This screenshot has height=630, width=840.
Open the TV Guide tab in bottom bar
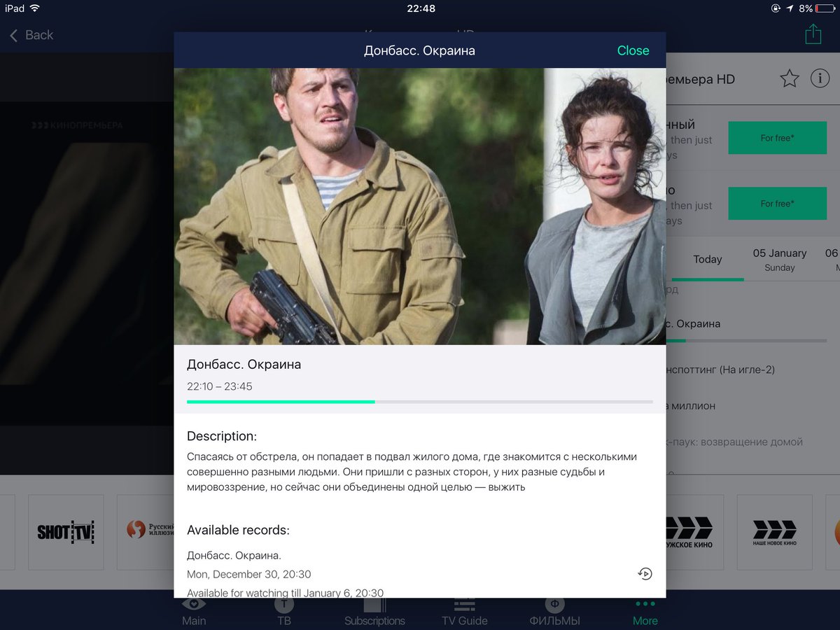tap(465, 610)
